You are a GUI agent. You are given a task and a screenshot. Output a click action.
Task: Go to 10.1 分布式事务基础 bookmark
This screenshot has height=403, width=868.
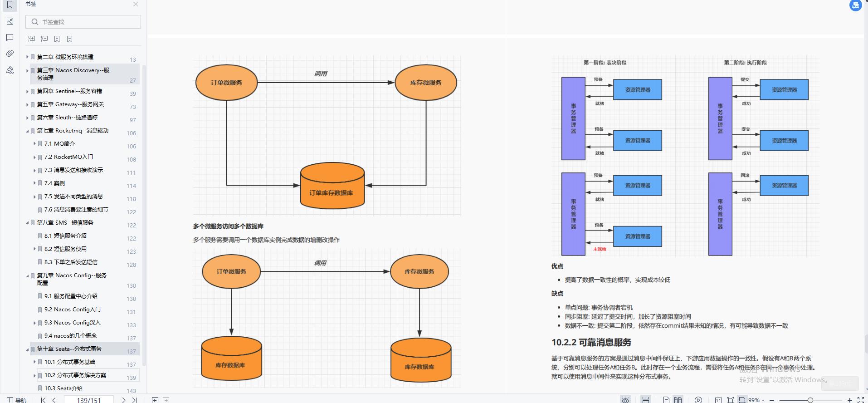pyautogui.click(x=70, y=362)
